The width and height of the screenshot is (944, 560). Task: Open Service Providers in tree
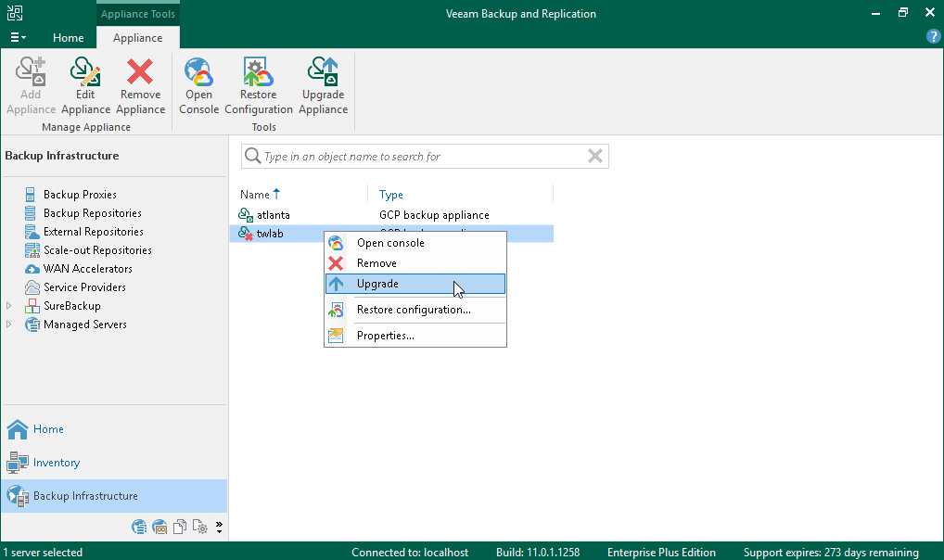[x=85, y=287]
